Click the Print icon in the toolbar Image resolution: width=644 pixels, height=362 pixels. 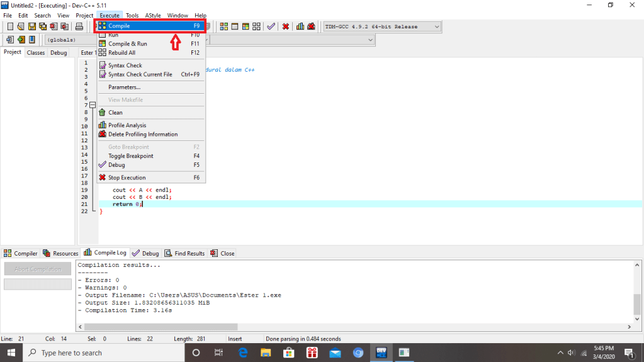tap(79, 26)
